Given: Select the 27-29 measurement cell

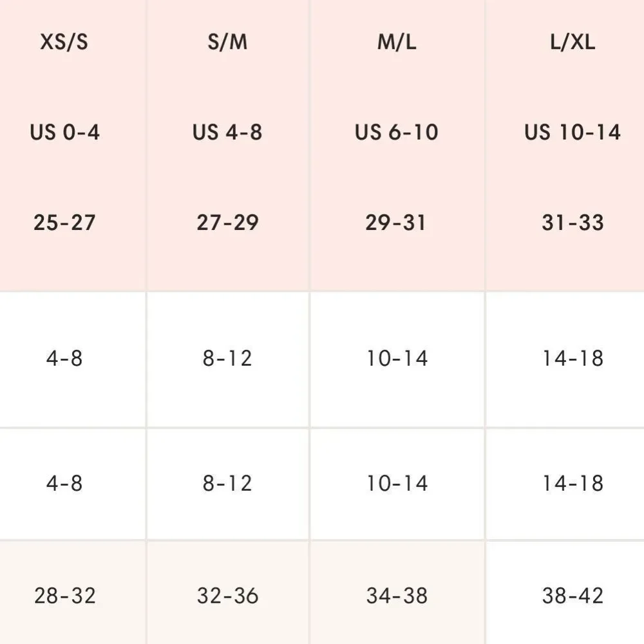Looking at the screenshot, I should coord(227,223).
